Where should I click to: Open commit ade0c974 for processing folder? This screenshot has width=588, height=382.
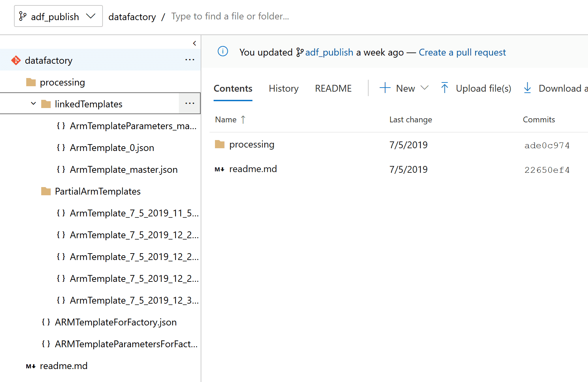tap(547, 145)
